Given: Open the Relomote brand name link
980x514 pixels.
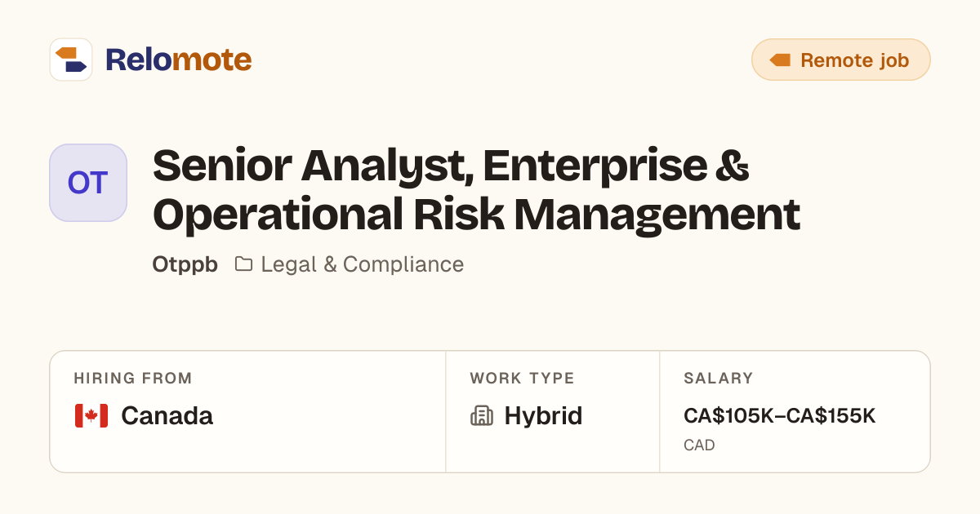Looking at the screenshot, I should (178, 60).
